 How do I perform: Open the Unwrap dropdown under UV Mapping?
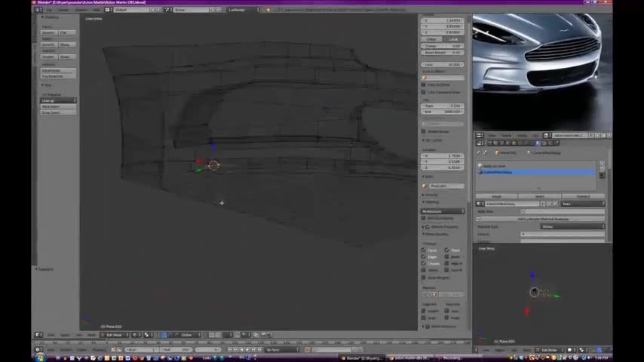tap(58, 100)
